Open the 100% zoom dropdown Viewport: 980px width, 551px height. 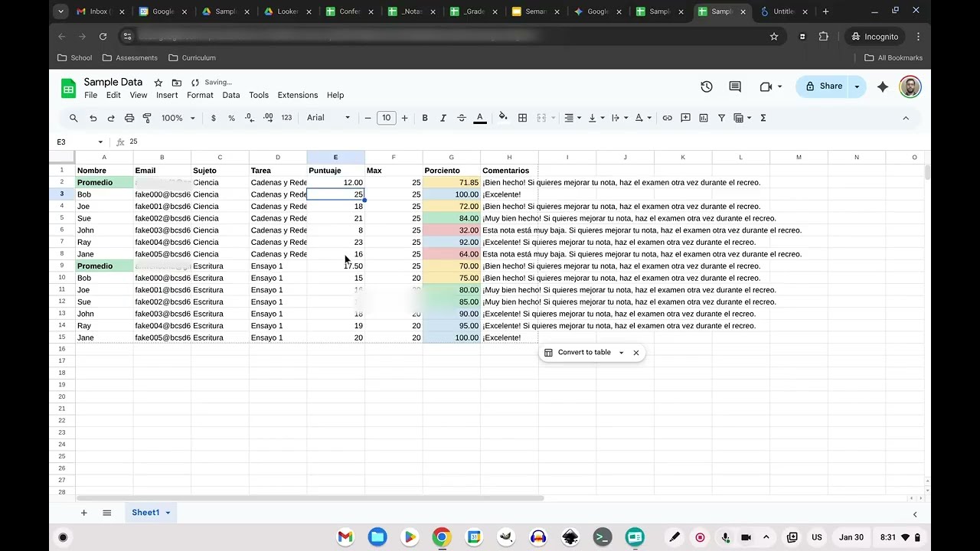[x=178, y=118]
